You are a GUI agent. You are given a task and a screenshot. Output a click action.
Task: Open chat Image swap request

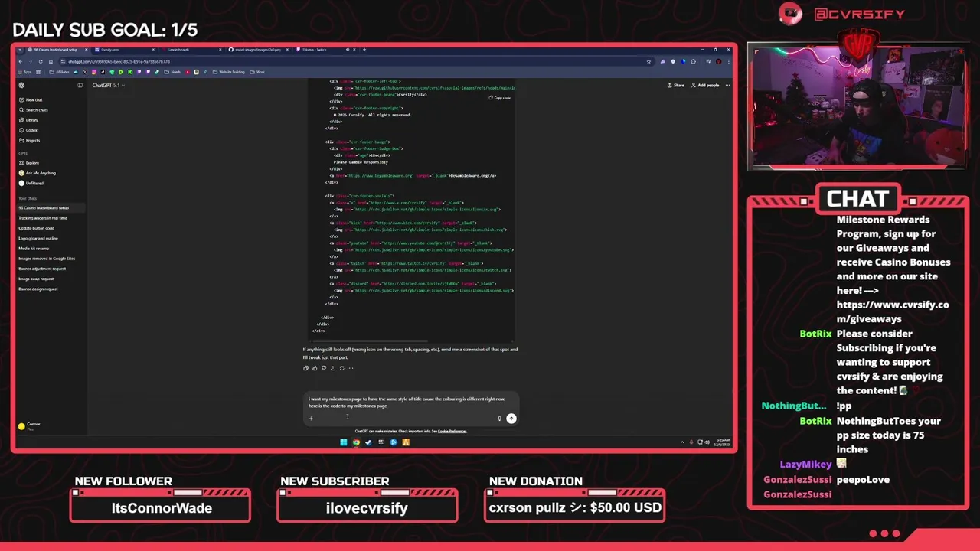pos(36,279)
